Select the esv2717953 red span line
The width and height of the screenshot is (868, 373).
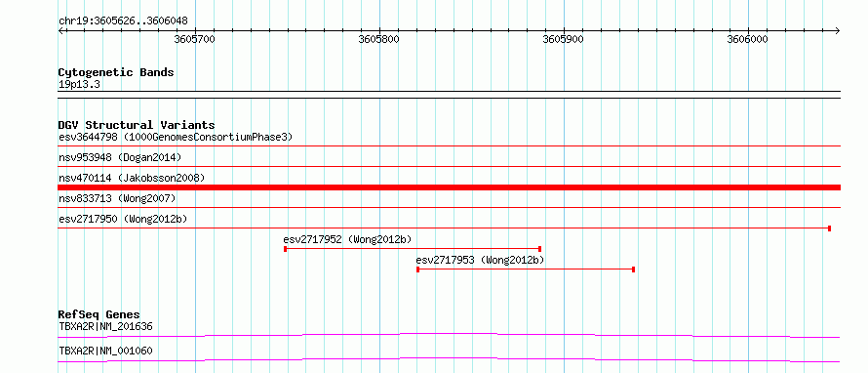[526, 269]
